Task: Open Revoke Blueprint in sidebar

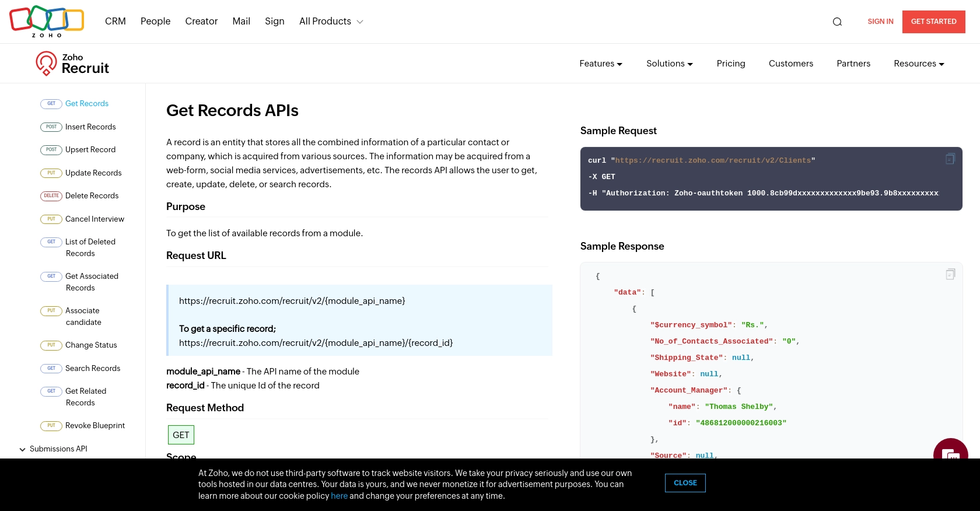Action: 95,426
